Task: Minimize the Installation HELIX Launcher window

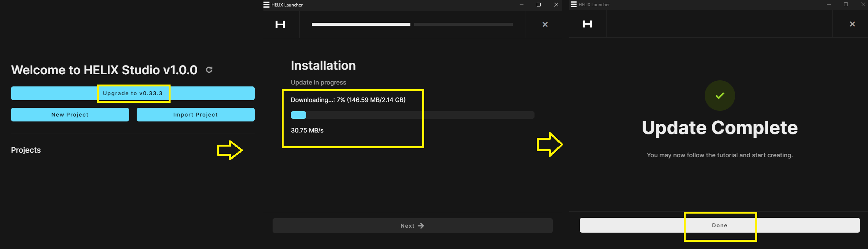Action: point(521,5)
